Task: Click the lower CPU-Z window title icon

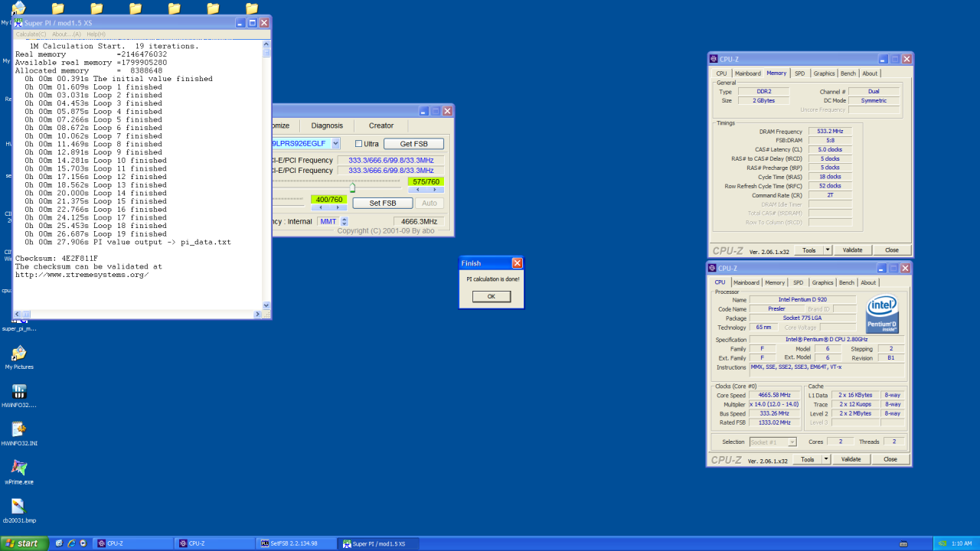Action: pos(711,269)
